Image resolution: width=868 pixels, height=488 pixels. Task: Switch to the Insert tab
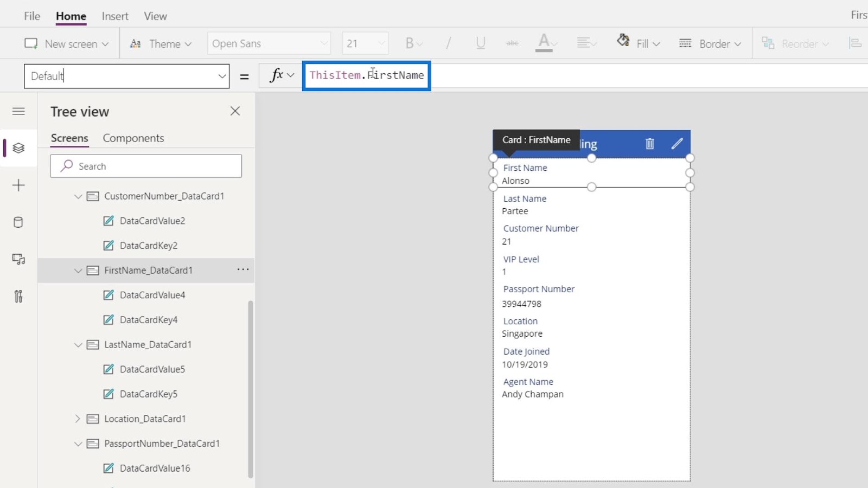(x=115, y=16)
